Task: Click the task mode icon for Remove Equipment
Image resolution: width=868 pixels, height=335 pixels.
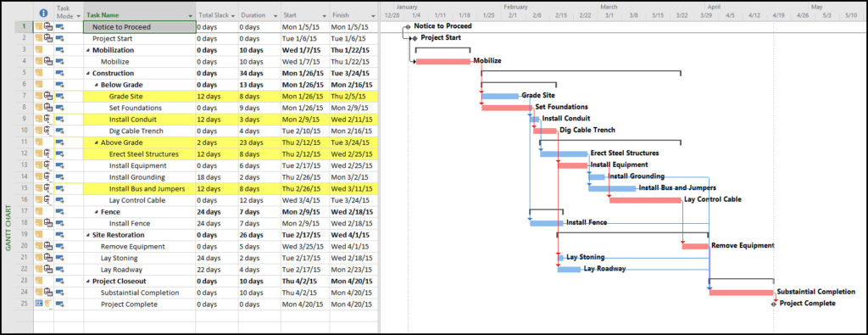Action: click(60, 247)
